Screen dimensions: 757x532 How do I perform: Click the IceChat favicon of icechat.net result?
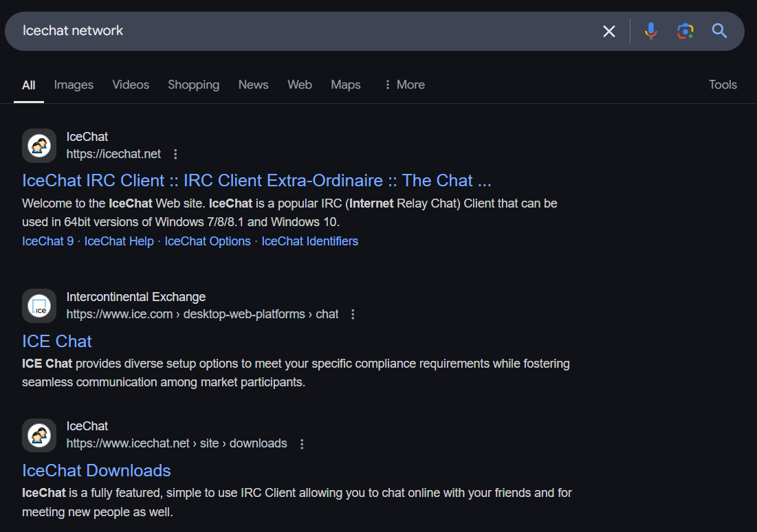pos(39,146)
